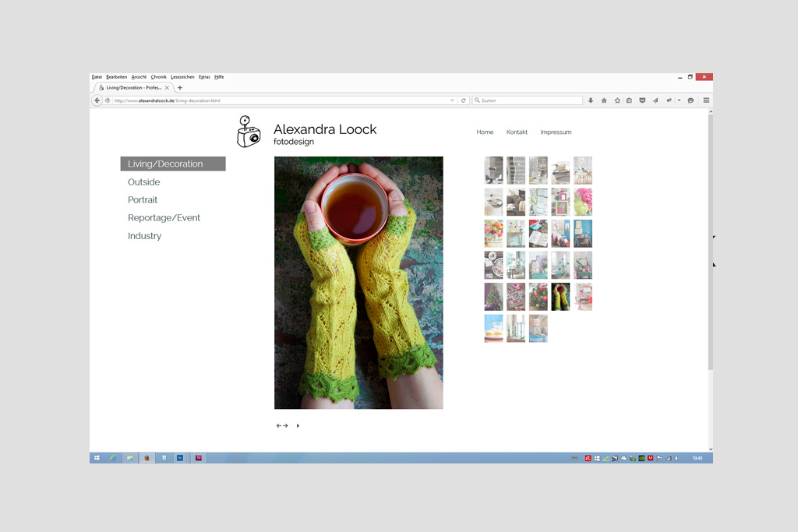
Task: Go to the Kontakt page
Action: [517, 132]
